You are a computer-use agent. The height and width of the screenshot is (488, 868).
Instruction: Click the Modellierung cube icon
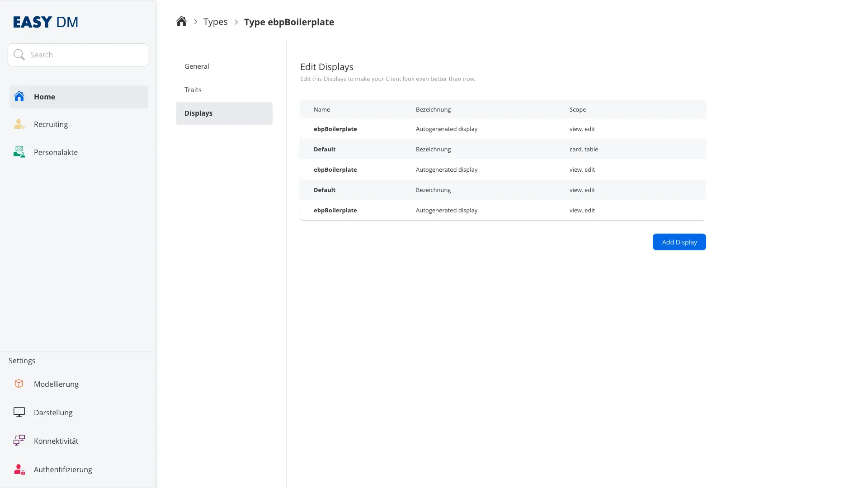(19, 384)
